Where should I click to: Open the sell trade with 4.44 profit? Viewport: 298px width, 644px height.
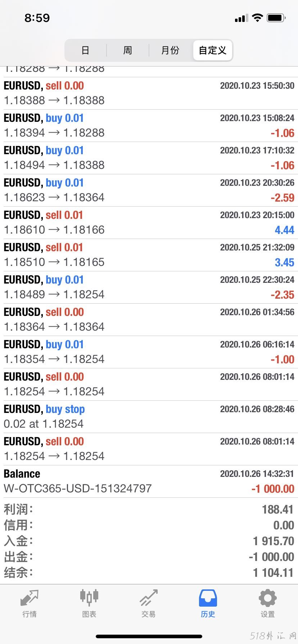(149, 223)
